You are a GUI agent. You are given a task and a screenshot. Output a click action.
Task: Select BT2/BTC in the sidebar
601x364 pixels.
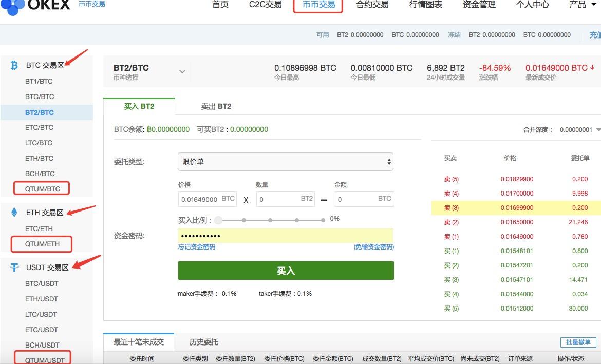click(40, 112)
